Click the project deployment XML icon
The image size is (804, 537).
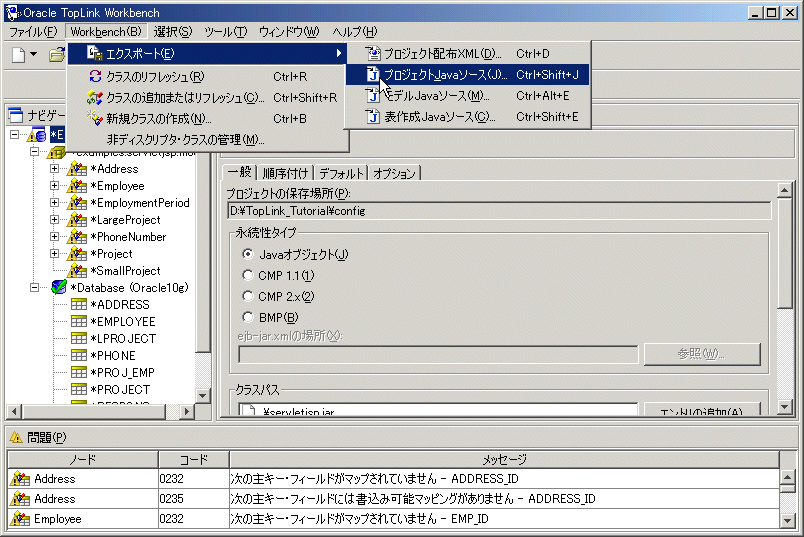click(x=373, y=53)
